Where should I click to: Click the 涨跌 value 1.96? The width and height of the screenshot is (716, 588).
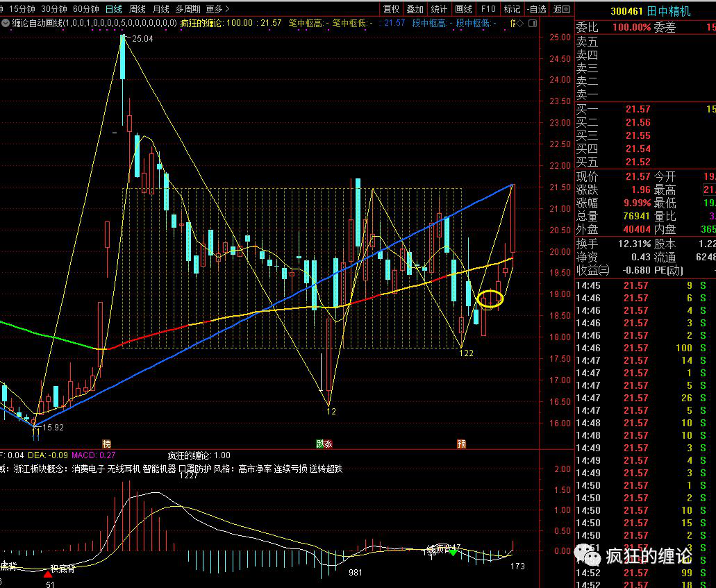coord(641,190)
